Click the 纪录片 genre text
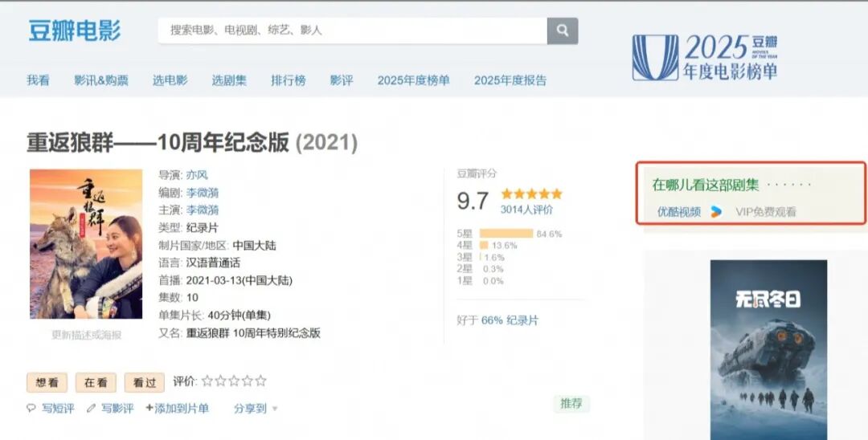Viewport: 868px width, 440px height. [x=202, y=228]
